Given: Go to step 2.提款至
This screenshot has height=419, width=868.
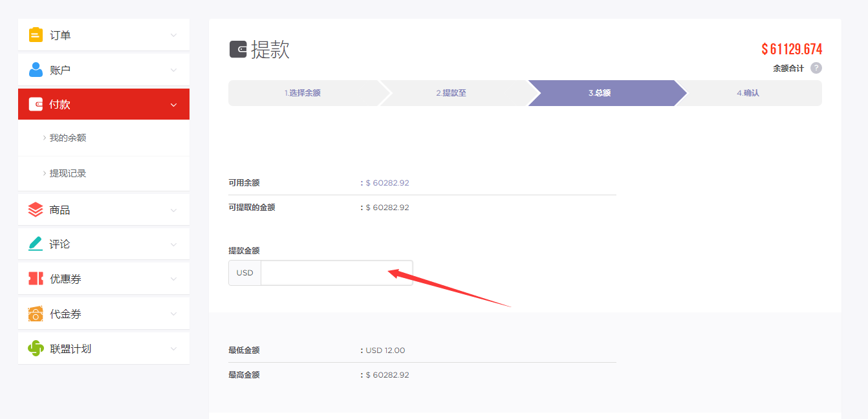Looking at the screenshot, I should (x=451, y=93).
